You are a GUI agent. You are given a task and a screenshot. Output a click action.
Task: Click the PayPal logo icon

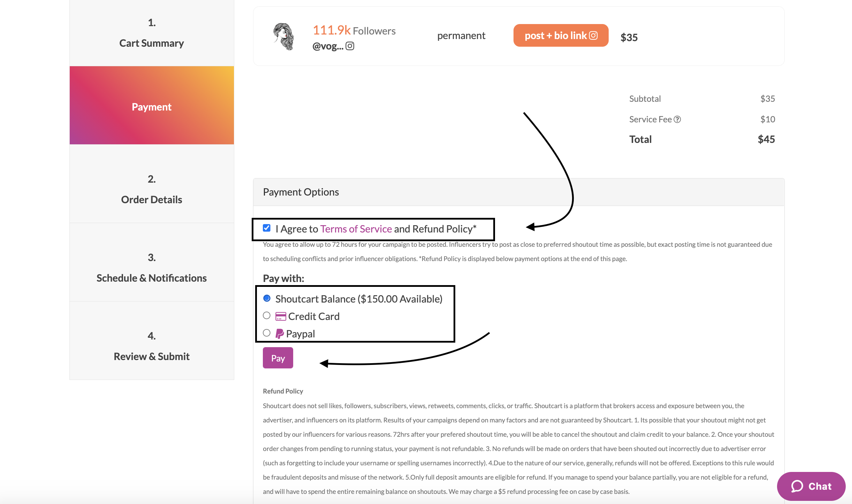tap(280, 334)
